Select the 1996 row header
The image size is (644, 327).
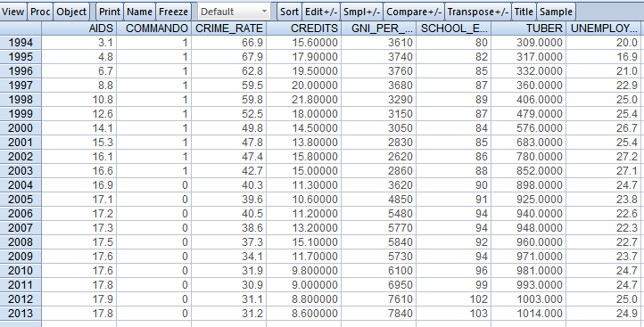[21, 71]
